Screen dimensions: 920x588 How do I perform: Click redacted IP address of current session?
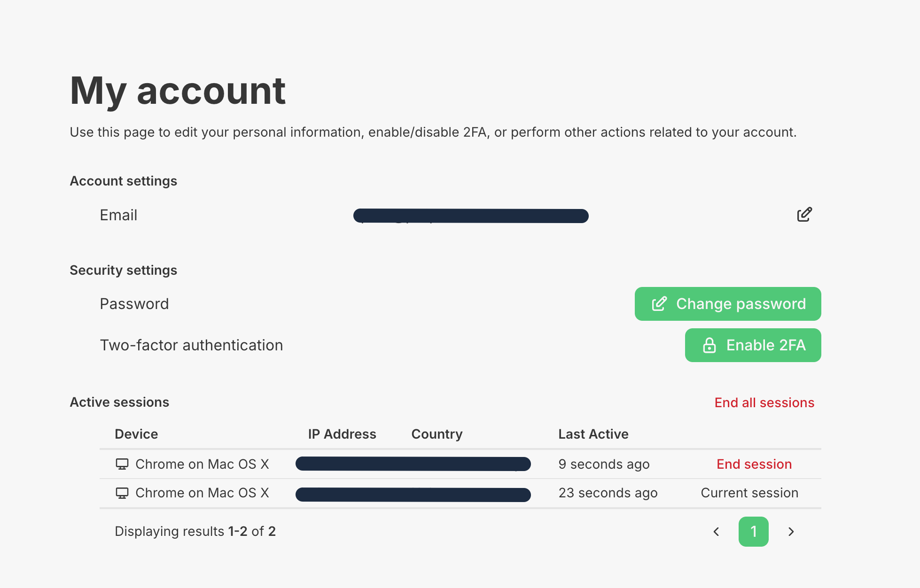(413, 495)
